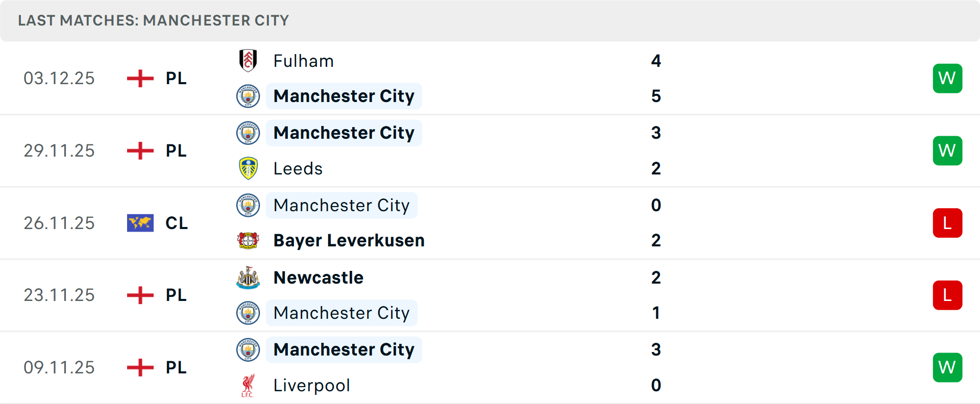Click the CL competition label

click(x=177, y=223)
